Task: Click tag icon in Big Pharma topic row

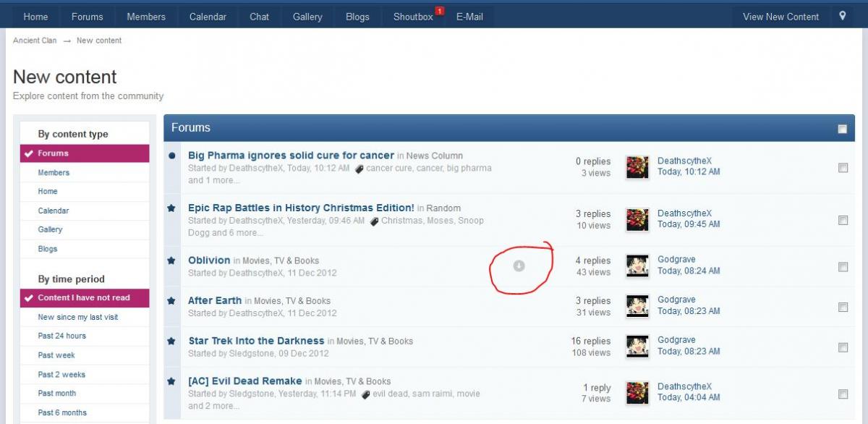Action: pos(359,169)
